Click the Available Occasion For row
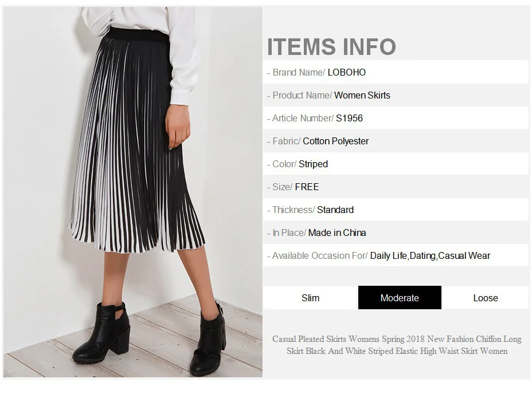This screenshot has width=532, height=394. (x=396, y=255)
